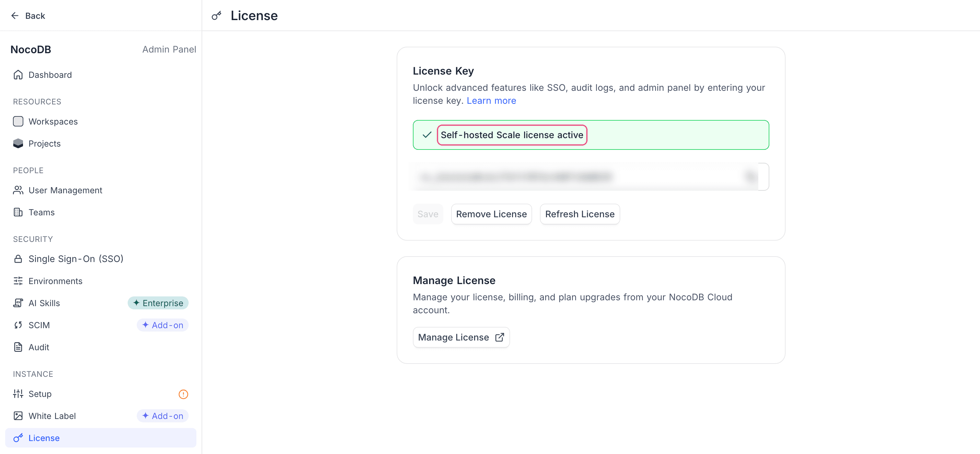This screenshot has width=980, height=454.
Task: Click the Environments sliders icon
Action: point(18,281)
